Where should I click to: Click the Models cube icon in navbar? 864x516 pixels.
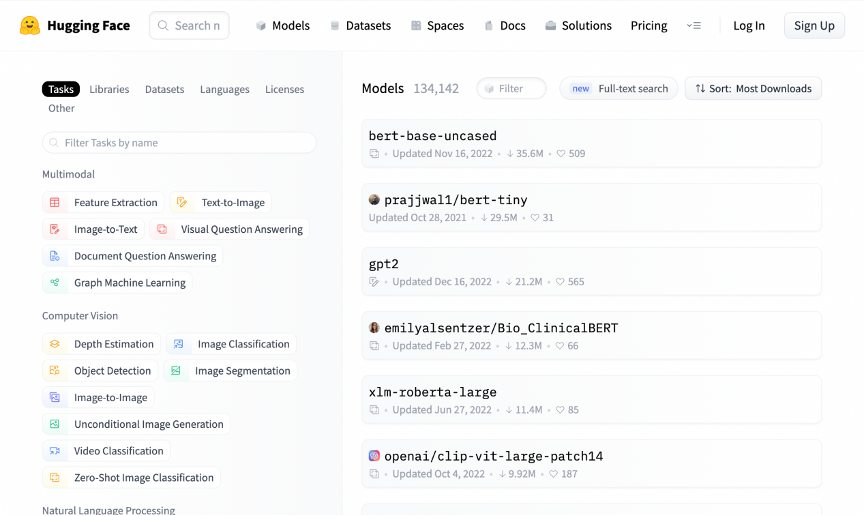click(x=261, y=26)
